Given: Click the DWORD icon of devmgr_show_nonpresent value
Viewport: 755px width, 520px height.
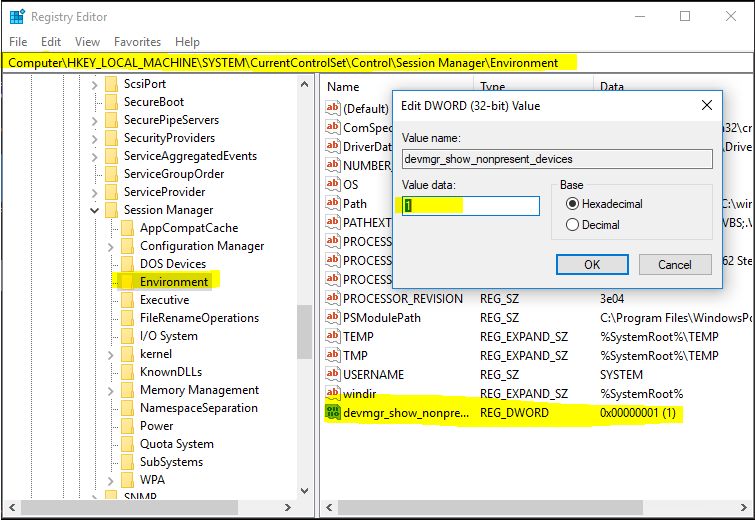Looking at the screenshot, I should 333,412.
